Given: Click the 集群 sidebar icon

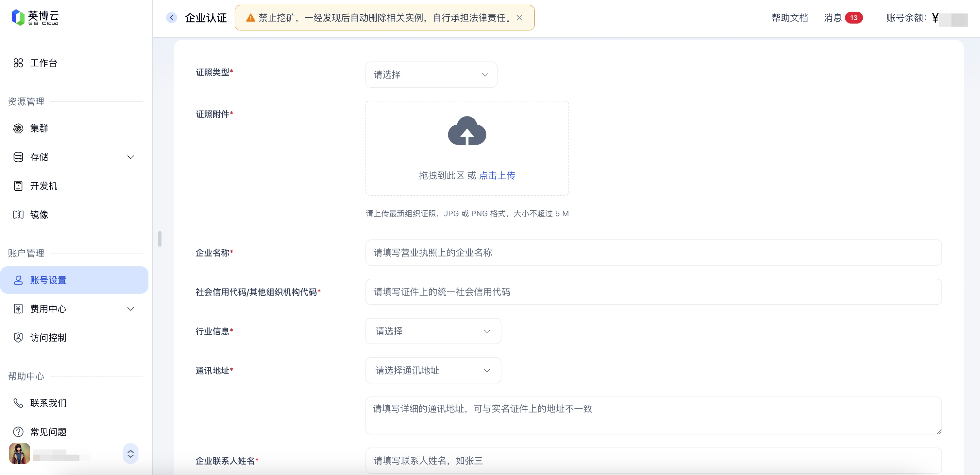Looking at the screenshot, I should pos(18,128).
